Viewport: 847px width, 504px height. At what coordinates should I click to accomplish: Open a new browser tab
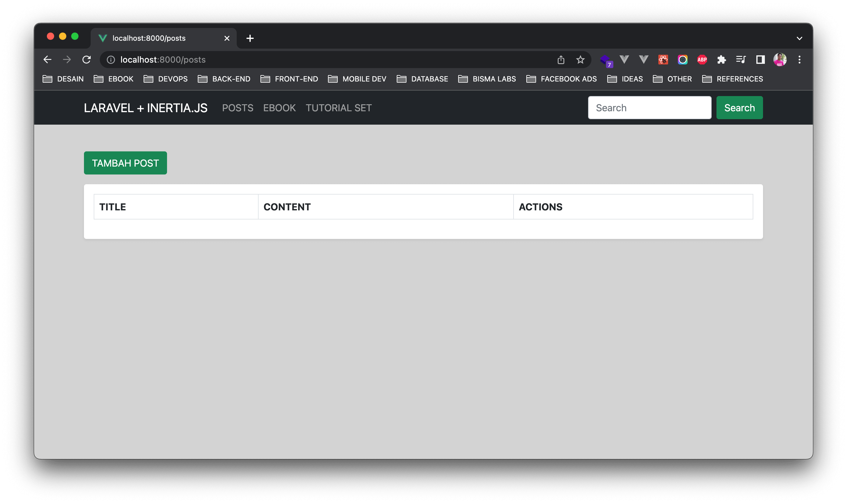(x=250, y=38)
